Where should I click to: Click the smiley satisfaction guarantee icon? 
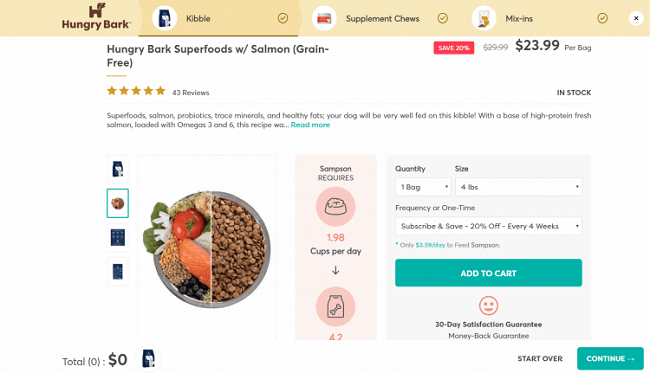488,305
